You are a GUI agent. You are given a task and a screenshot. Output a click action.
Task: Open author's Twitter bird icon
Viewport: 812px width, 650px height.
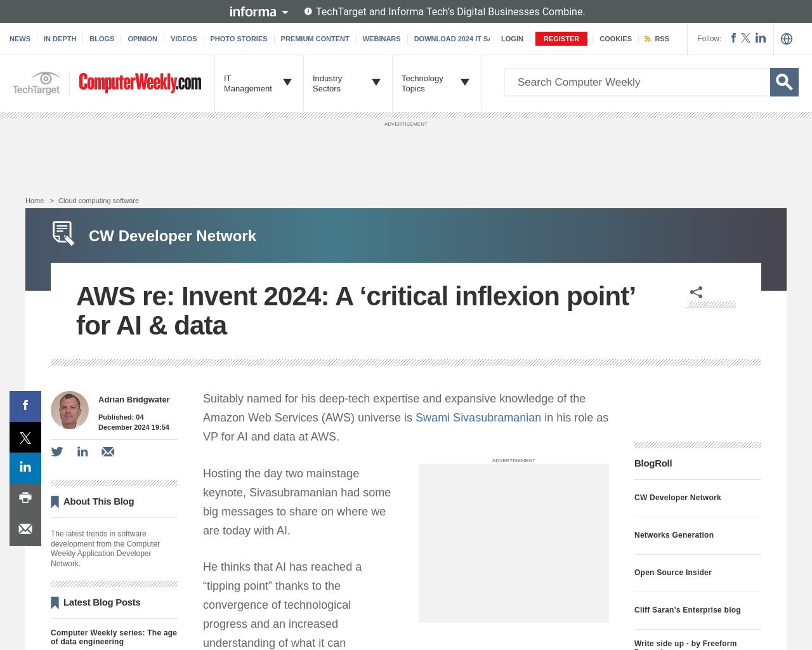pos(57,452)
